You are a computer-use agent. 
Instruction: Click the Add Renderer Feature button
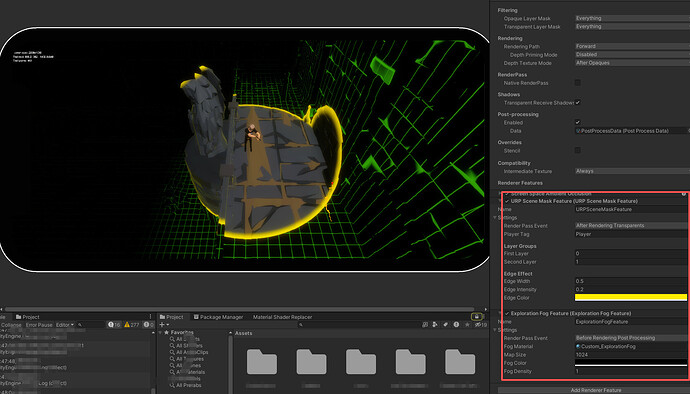point(595,390)
